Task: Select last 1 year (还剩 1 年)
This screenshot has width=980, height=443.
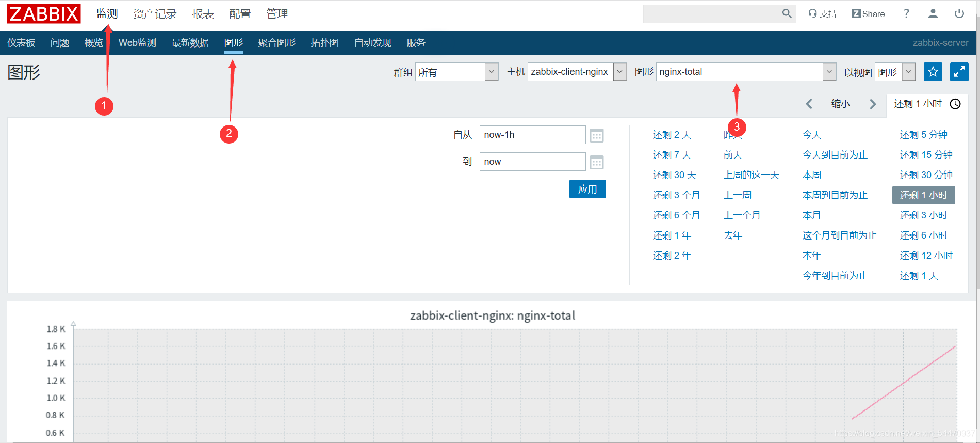Action: [672, 235]
